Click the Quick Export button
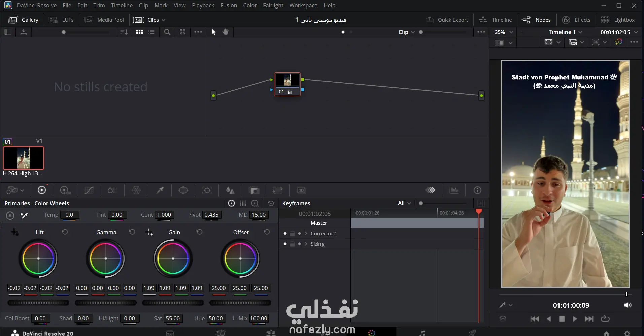Viewport: 644px width, 336px height. [x=447, y=20]
